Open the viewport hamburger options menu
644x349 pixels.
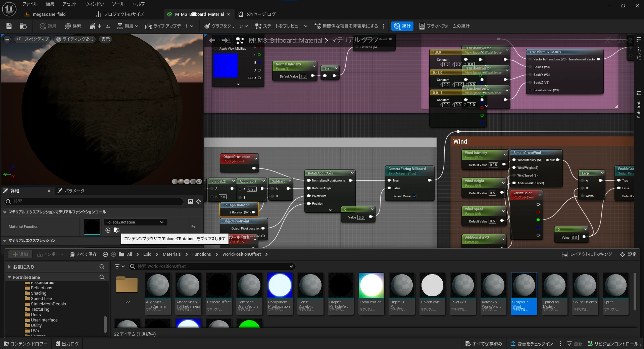tap(7, 39)
